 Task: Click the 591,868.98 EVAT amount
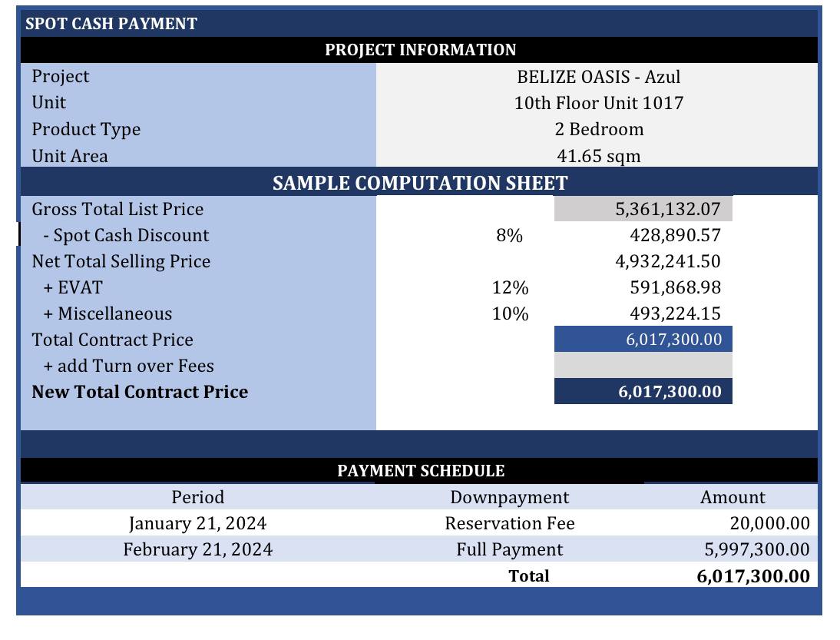pyautogui.click(x=675, y=287)
